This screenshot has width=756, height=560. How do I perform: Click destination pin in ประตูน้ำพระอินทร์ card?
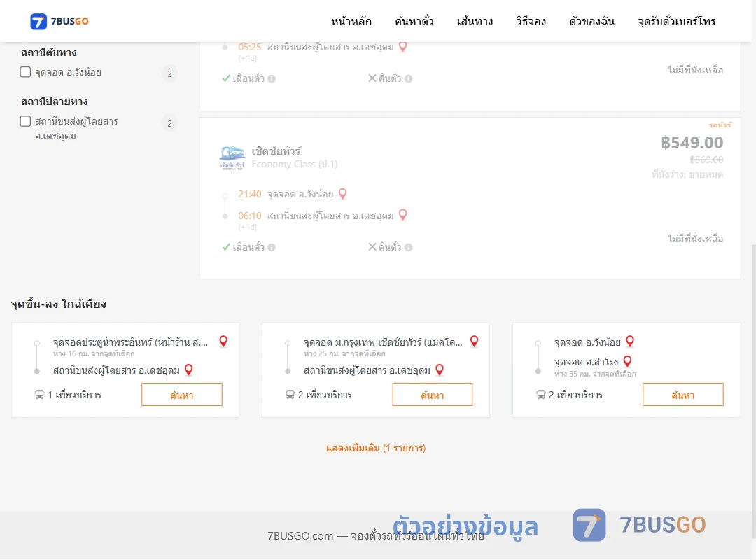(x=189, y=370)
